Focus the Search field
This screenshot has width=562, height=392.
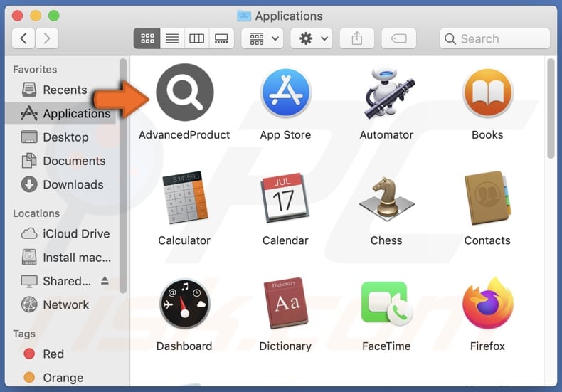tap(494, 38)
